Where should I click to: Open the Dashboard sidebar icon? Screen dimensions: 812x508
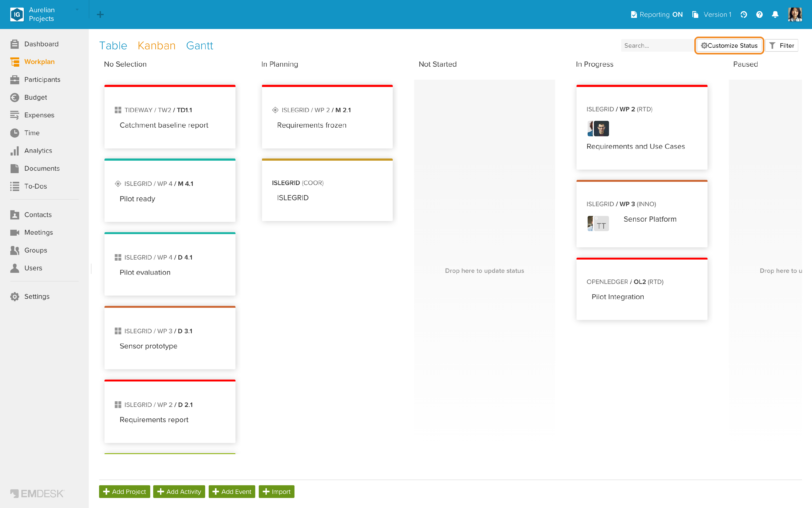[x=14, y=44]
